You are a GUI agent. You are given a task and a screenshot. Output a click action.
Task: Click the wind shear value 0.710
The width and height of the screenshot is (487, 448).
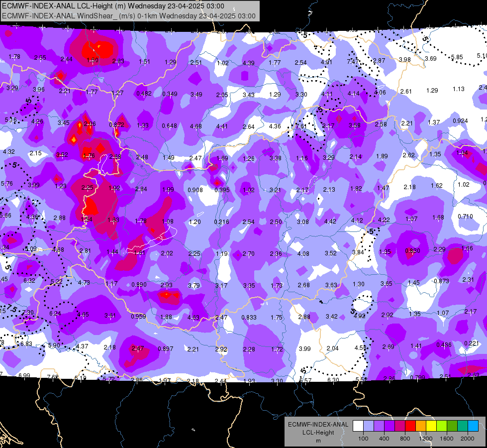[465, 217]
